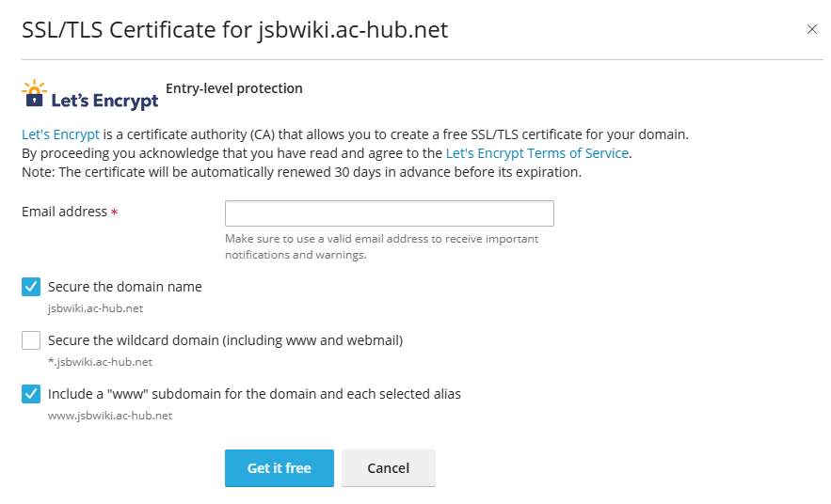Click the "Secure the domain name" label text
This screenshot has width=831, height=504.
click(x=124, y=287)
